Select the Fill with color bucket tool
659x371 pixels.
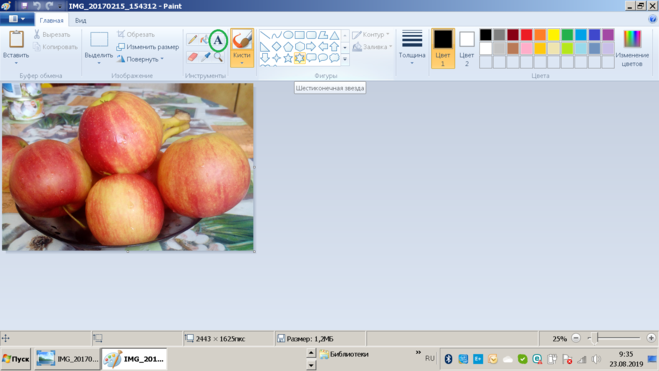click(204, 40)
